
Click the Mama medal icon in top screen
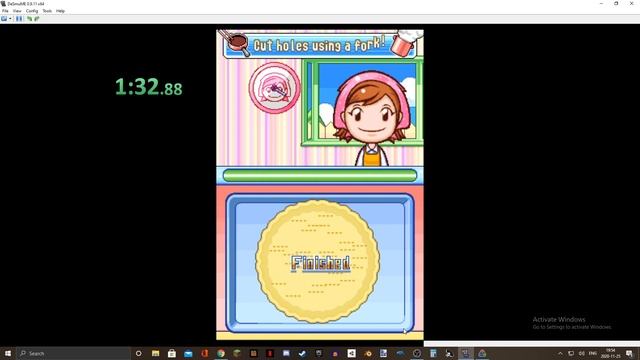[x=274, y=87]
